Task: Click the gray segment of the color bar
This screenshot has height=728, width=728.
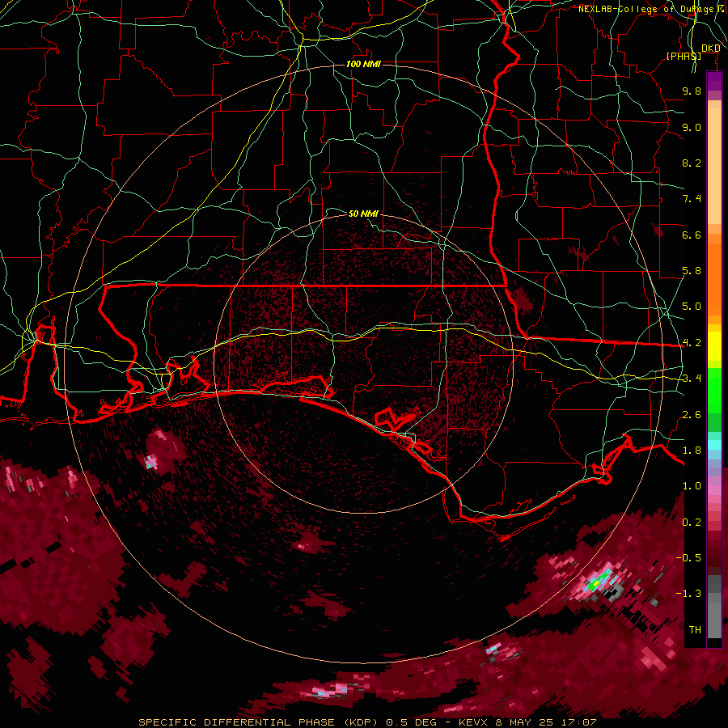Action: [714, 606]
